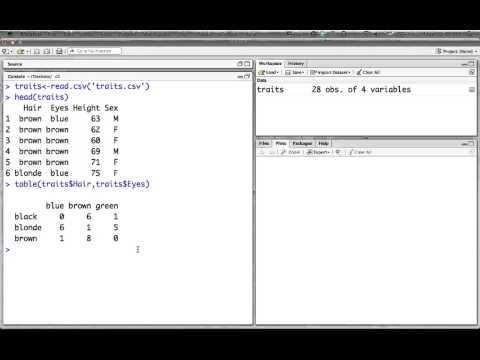
Task: Click the grid viewer icon beside traits
Action: [x=472, y=90]
